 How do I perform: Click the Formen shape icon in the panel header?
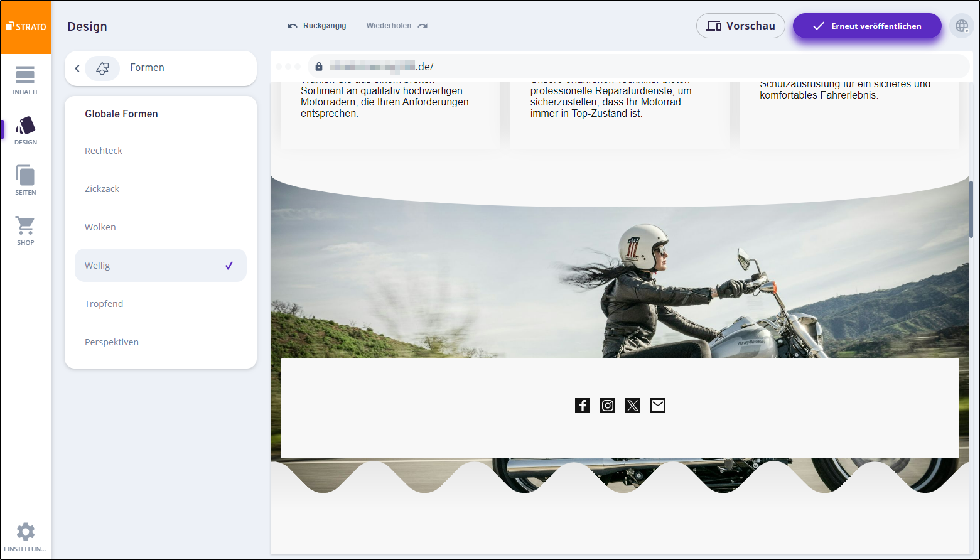[102, 68]
